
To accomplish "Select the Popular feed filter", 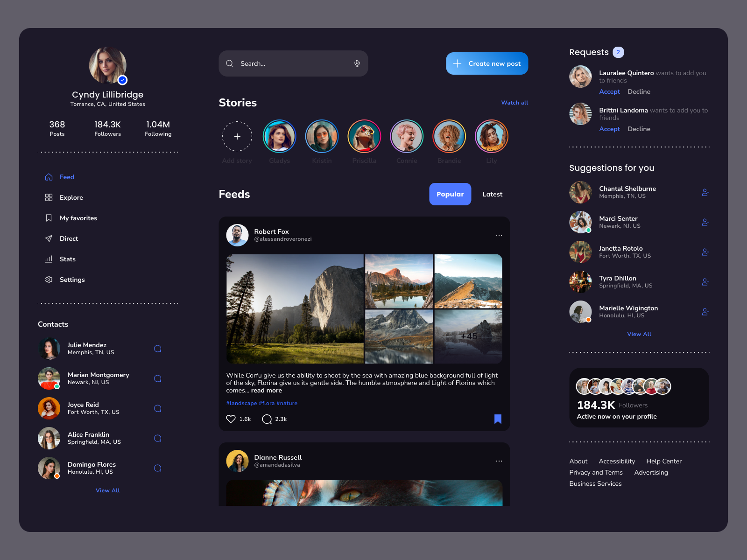I will pyautogui.click(x=450, y=194).
